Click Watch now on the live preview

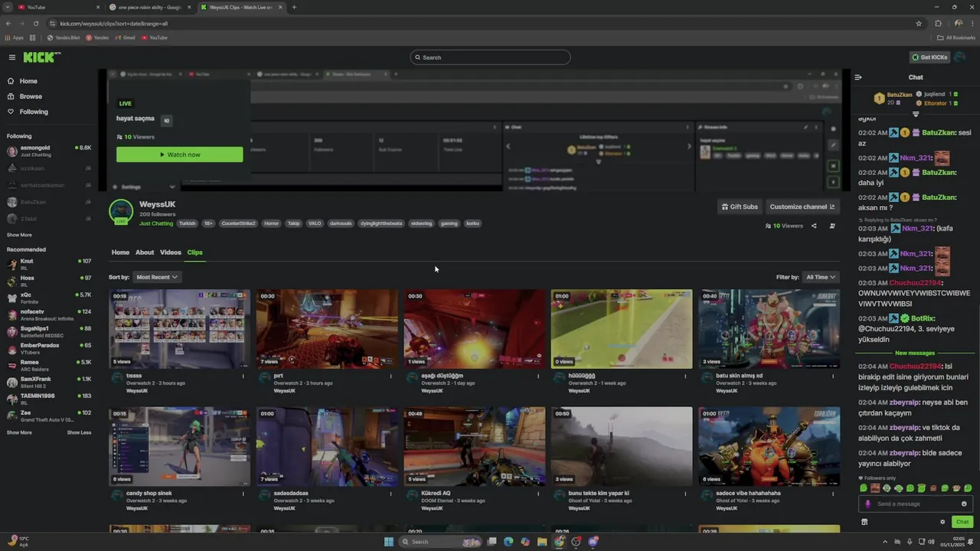(x=179, y=155)
